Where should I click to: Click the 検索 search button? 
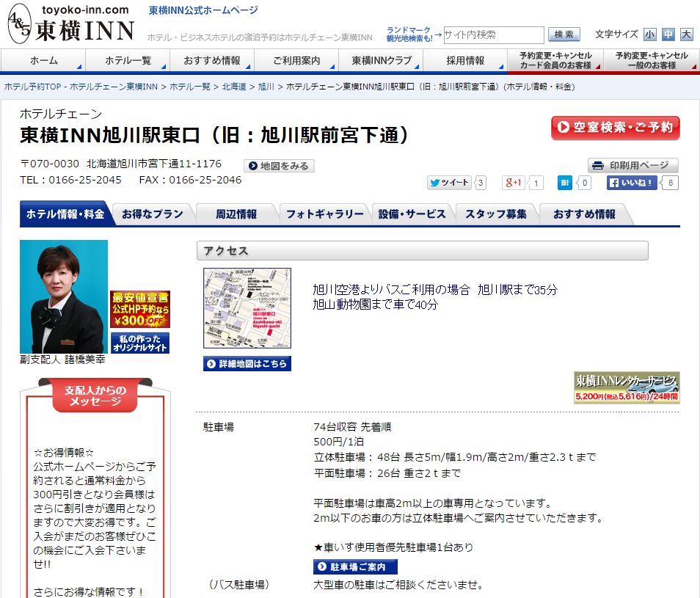pos(564,34)
